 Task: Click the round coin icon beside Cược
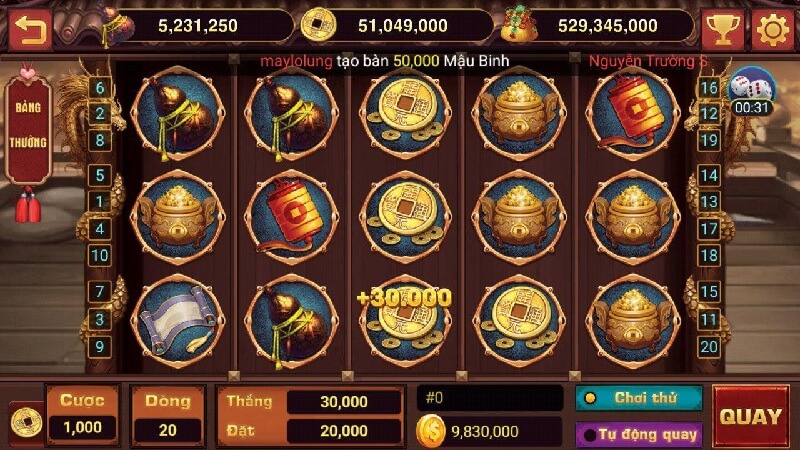tap(27, 421)
